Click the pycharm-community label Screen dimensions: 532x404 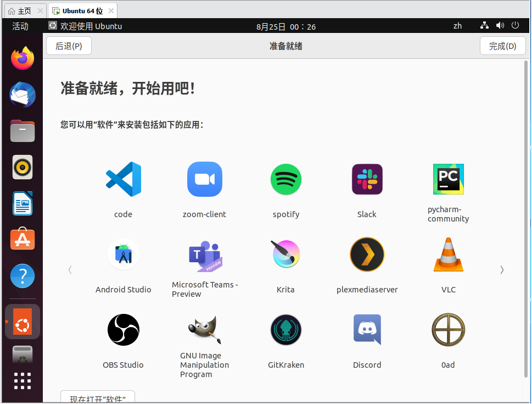point(448,214)
